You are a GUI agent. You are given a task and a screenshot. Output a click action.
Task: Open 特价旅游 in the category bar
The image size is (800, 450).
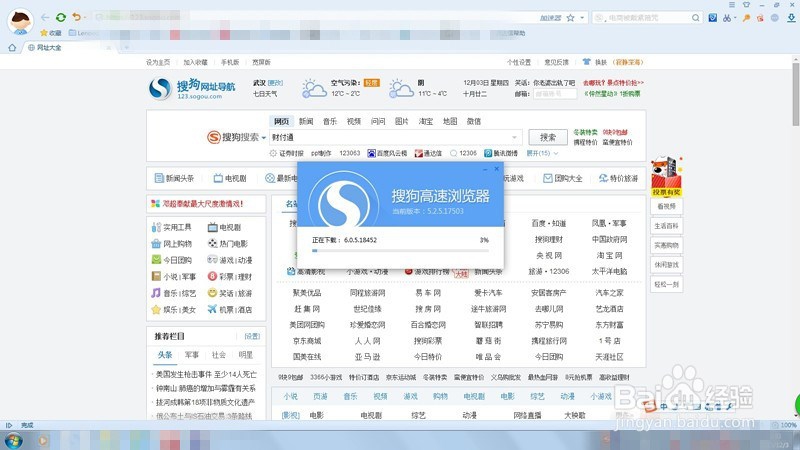[x=618, y=178]
